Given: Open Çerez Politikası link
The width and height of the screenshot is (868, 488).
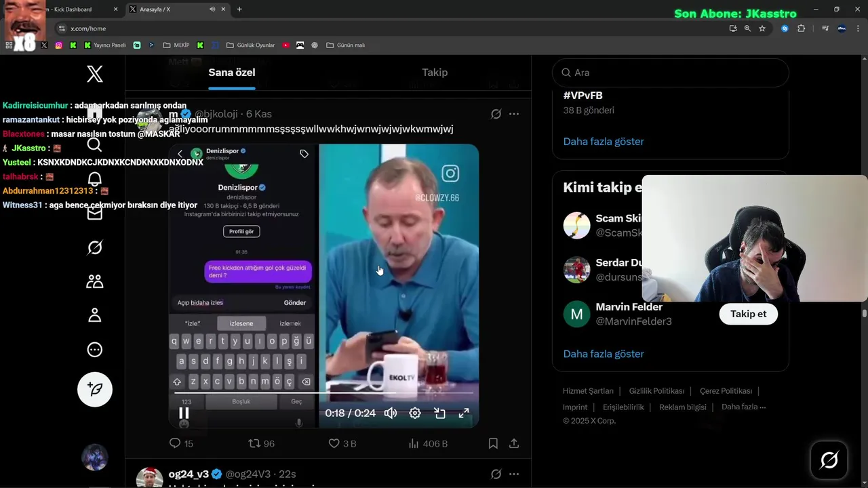Looking at the screenshot, I should (726, 391).
